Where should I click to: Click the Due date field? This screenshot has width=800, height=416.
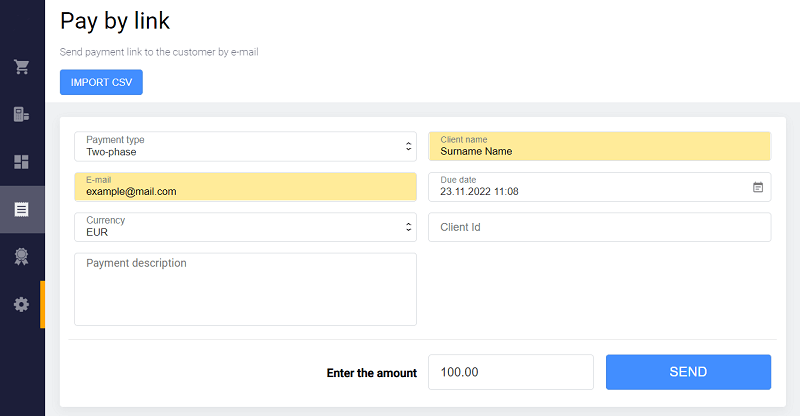click(x=590, y=187)
